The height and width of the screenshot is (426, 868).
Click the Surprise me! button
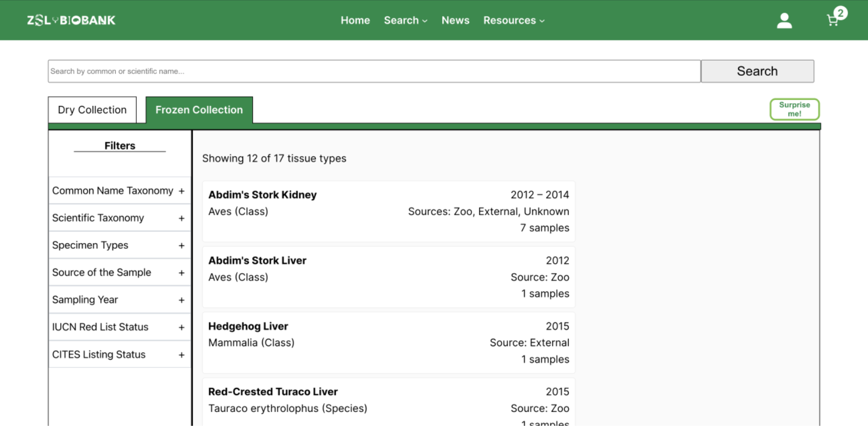click(794, 109)
